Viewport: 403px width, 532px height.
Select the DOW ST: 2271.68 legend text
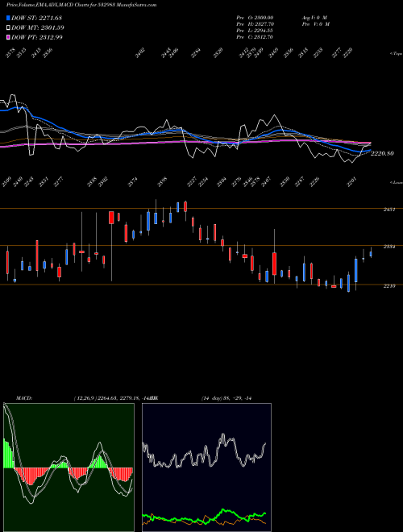(x=36, y=18)
